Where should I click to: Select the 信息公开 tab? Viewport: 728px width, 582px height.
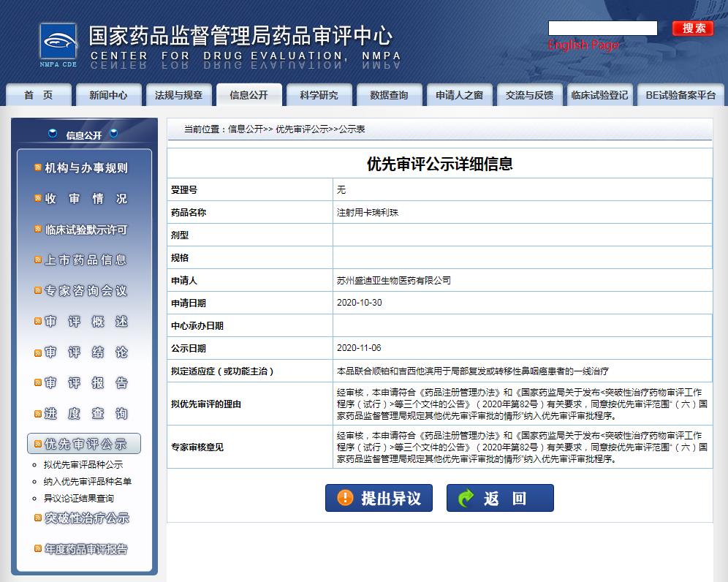click(x=249, y=95)
